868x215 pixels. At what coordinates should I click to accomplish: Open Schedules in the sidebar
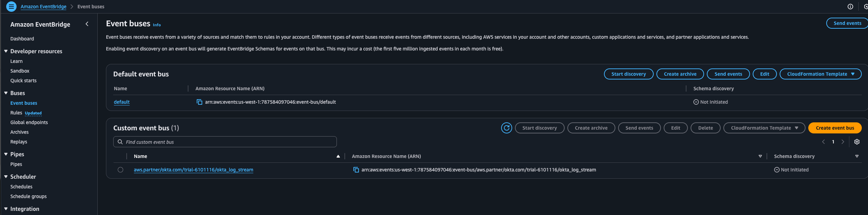[x=21, y=187]
